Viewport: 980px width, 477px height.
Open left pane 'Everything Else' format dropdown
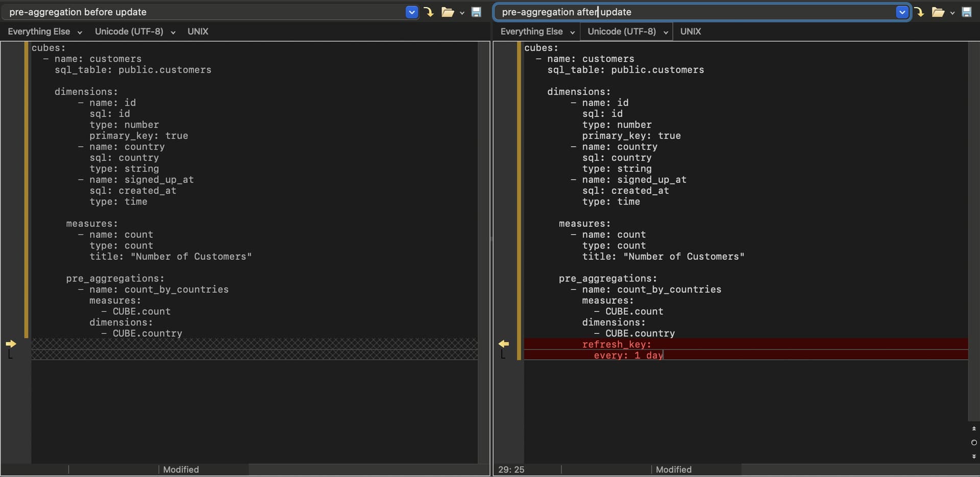44,32
